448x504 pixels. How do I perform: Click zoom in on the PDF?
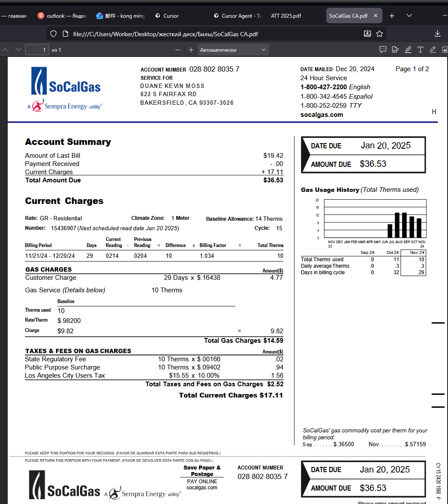point(190,49)
